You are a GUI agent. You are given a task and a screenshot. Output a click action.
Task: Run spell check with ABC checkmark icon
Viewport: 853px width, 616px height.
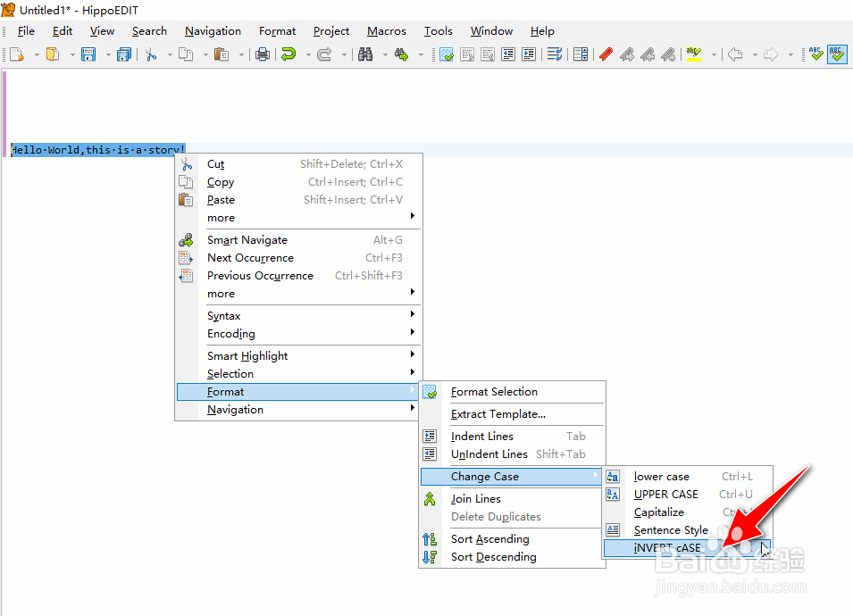(x=816, y=54)
